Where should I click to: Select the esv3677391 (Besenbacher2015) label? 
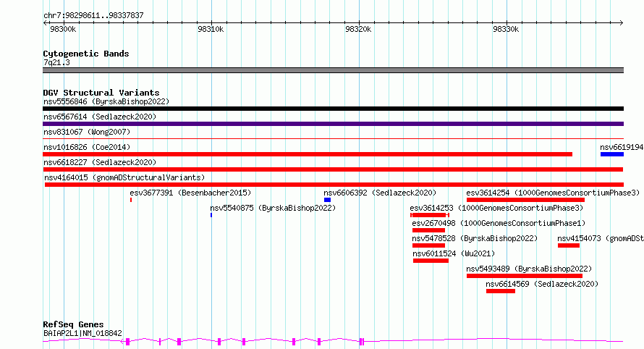click(190, 193)
